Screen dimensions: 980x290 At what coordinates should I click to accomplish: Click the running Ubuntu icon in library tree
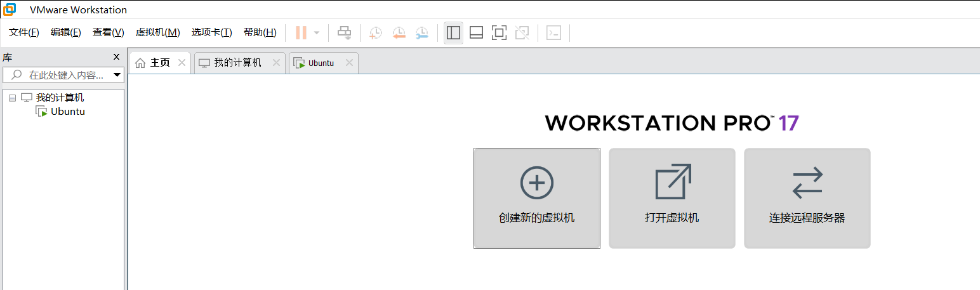(42, 112)
